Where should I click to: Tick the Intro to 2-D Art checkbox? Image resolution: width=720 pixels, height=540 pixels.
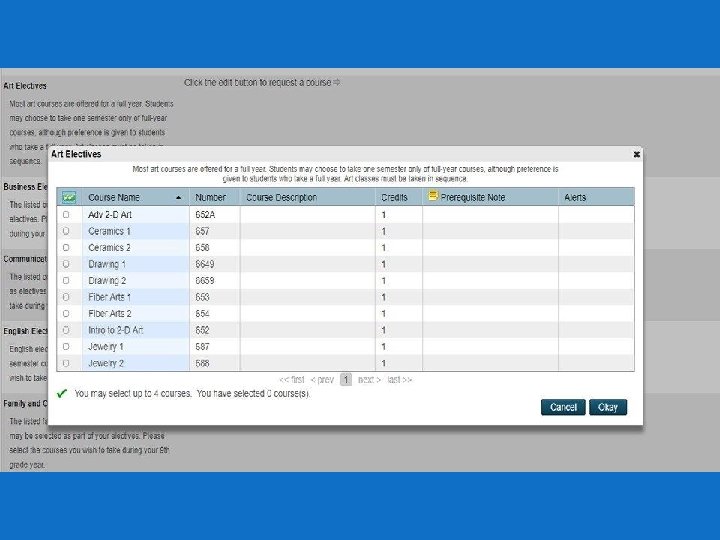click(x=66, y=330)
